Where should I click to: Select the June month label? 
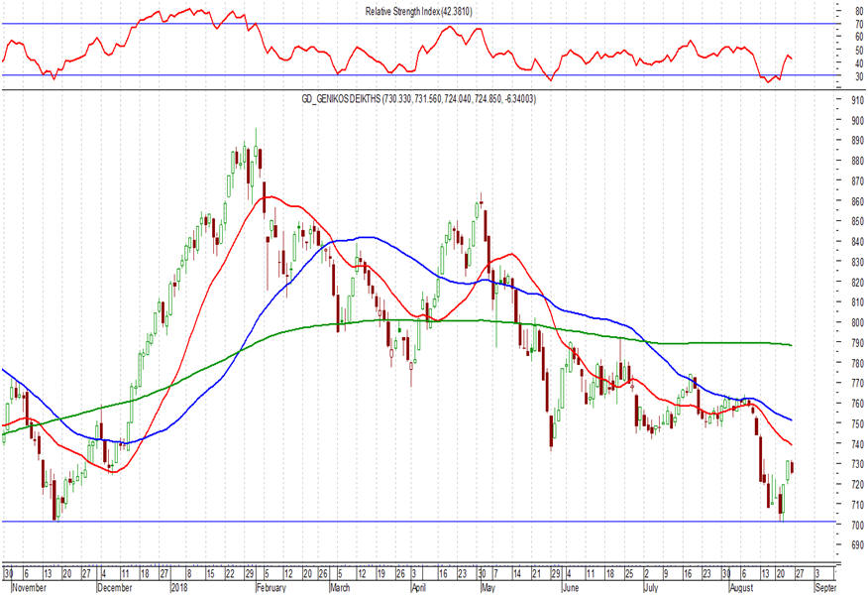[x=570, y=588]
